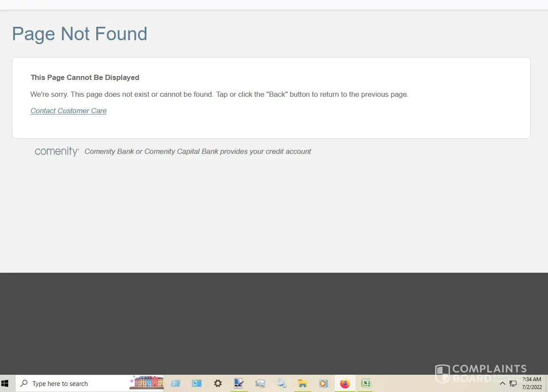This screenshot has height=392, width=548.
Task: Click the blue window icon in taskbar
Action: coord(176,383)
